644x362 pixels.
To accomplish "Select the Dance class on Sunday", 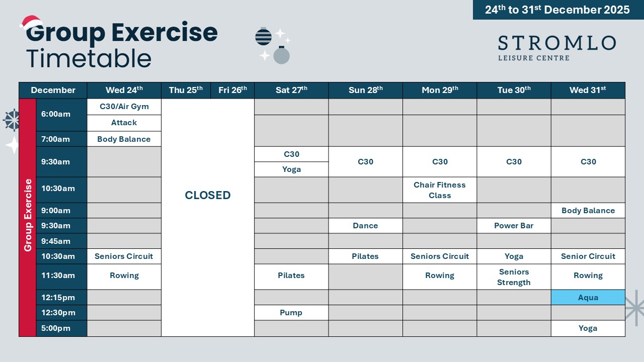I will point(365,226).
